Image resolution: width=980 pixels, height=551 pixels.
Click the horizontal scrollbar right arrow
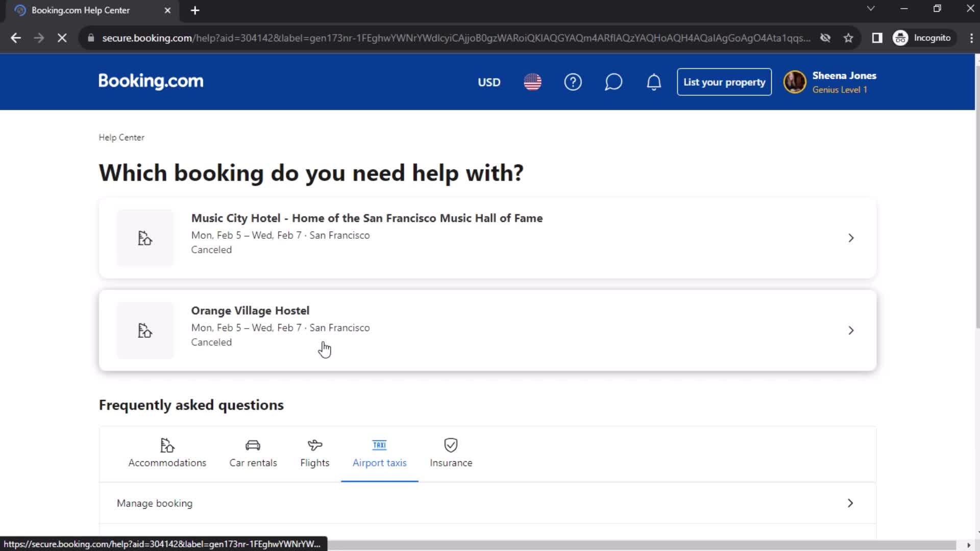point(968,545)
